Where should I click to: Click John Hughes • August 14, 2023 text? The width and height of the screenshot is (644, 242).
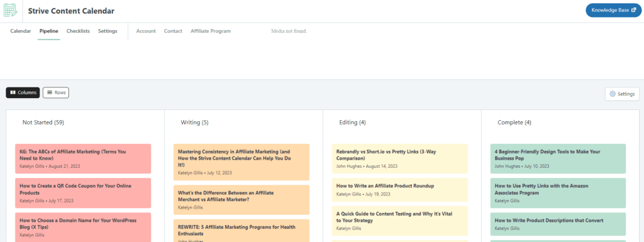(x=367, y=167)
